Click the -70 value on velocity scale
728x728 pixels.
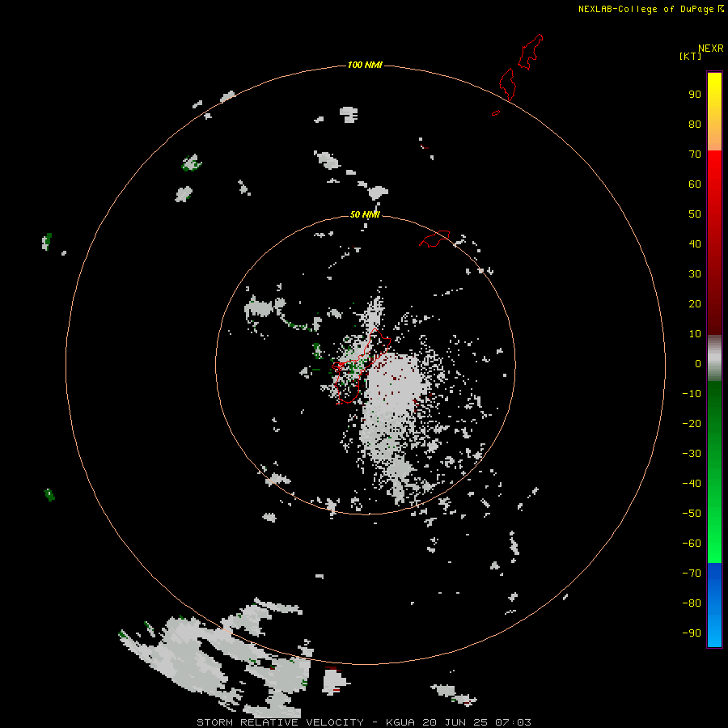coord(692,574)
